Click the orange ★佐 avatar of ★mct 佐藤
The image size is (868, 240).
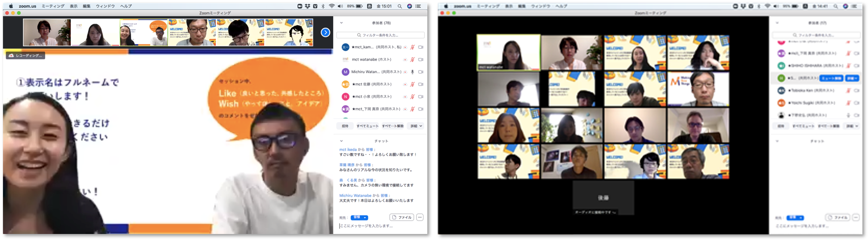pos(345,84)
